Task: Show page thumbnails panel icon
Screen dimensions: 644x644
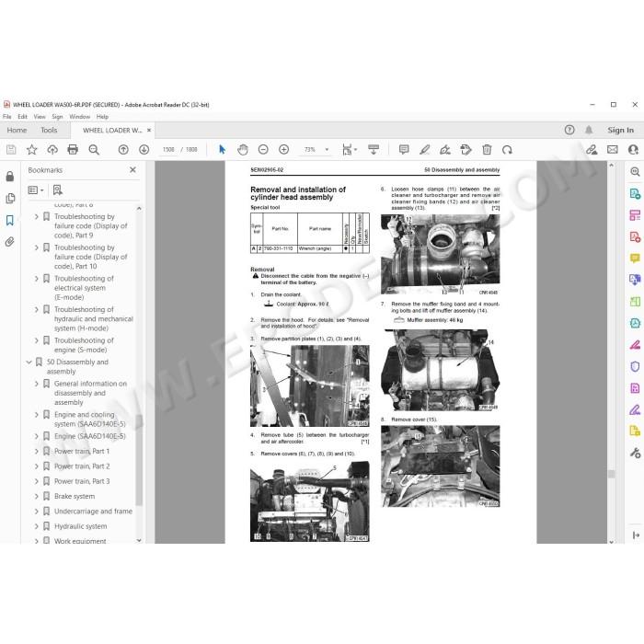Action: click(10, 199)
